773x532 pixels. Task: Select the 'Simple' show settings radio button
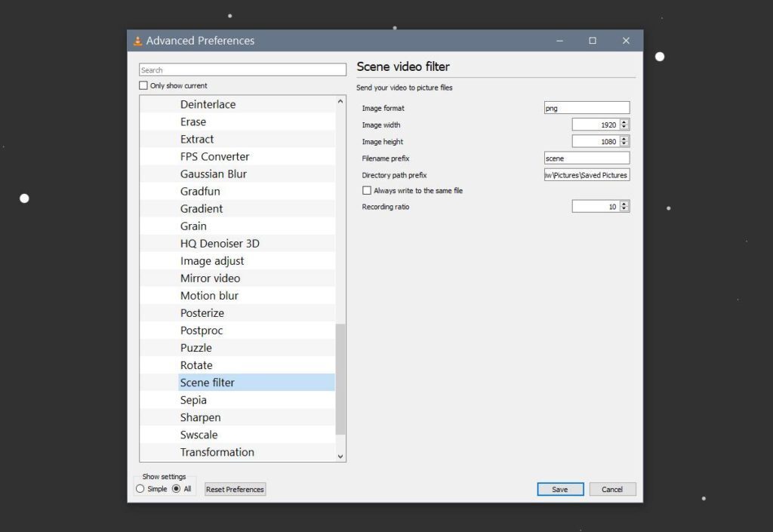[x=140, y=489]
